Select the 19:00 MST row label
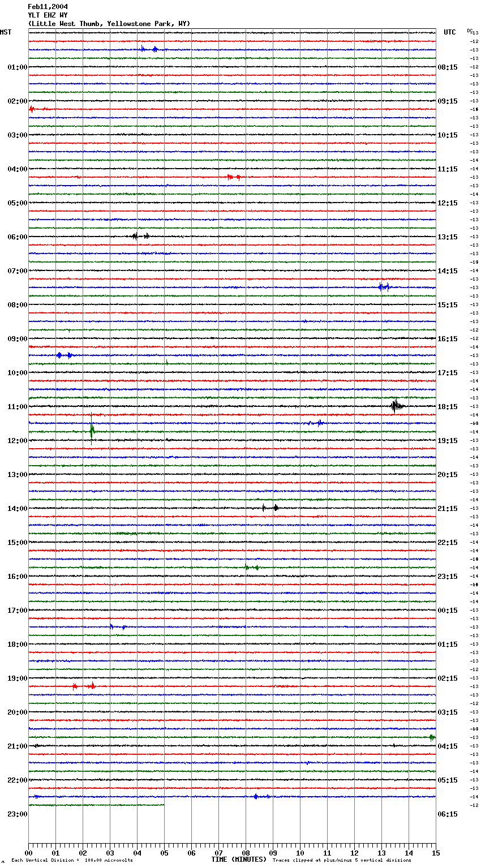The width and height of the screenshot is (481, 868). (x=18, y=678)
